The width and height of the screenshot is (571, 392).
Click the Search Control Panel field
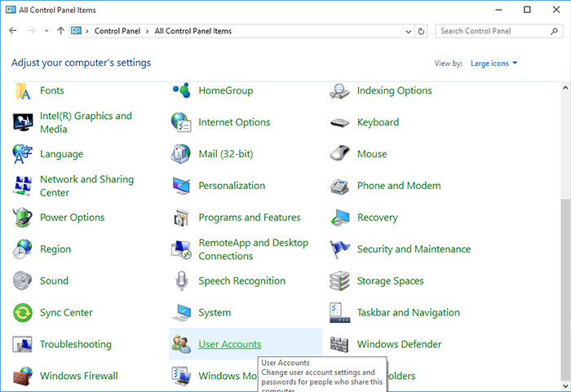(499, 31)
